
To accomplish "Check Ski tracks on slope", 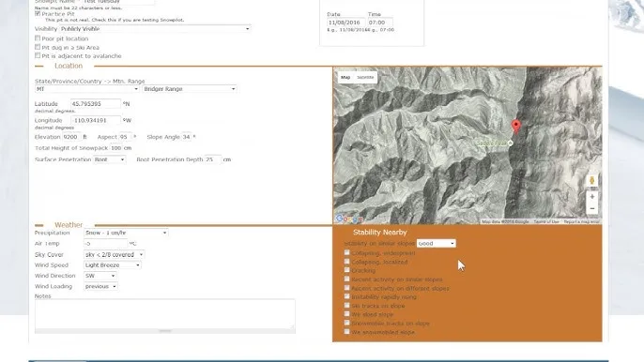I will click(x=346, y=306).
